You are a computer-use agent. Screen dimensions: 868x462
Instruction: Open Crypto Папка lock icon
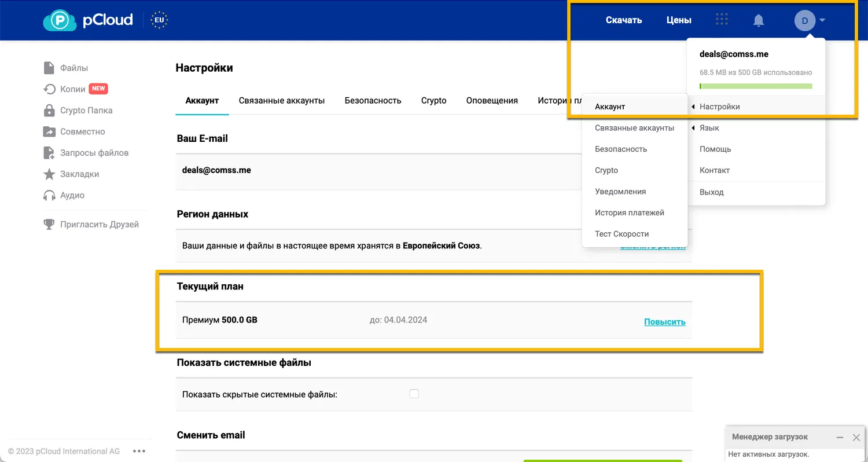coord(49,110)
